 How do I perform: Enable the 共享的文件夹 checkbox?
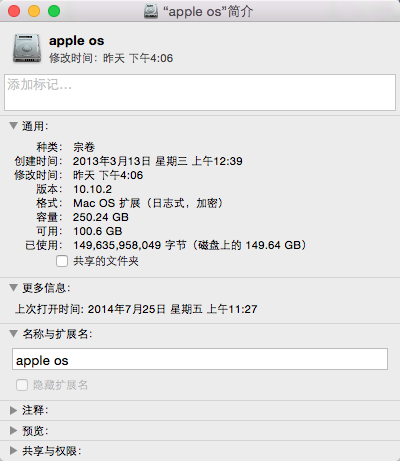62,261
